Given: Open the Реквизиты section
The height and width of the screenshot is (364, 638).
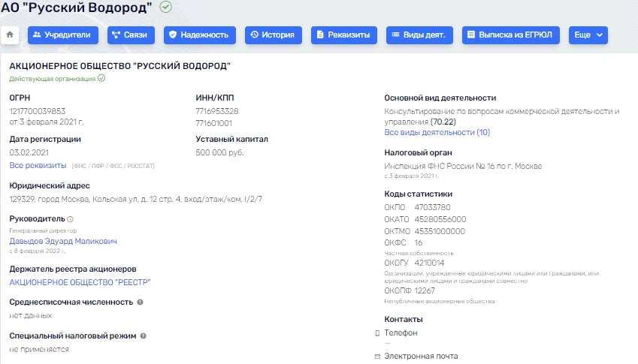Looking at the screenshot, I should coord(344,35).
